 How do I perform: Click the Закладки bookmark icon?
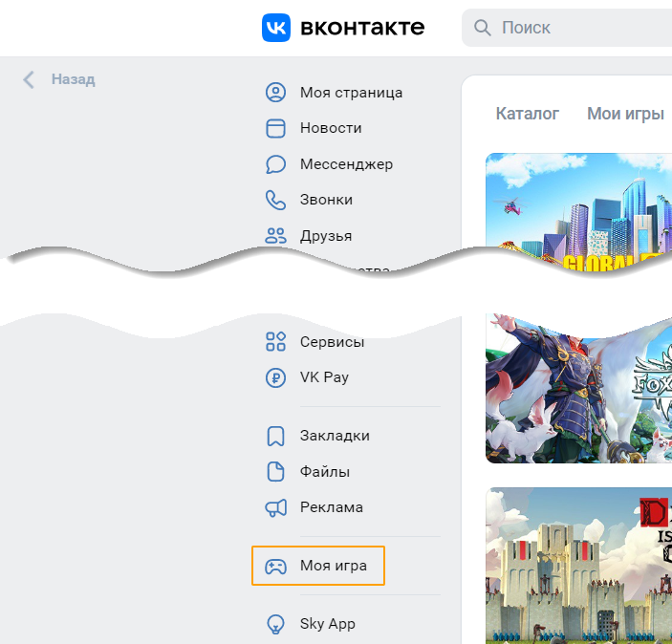click(275, 436)
